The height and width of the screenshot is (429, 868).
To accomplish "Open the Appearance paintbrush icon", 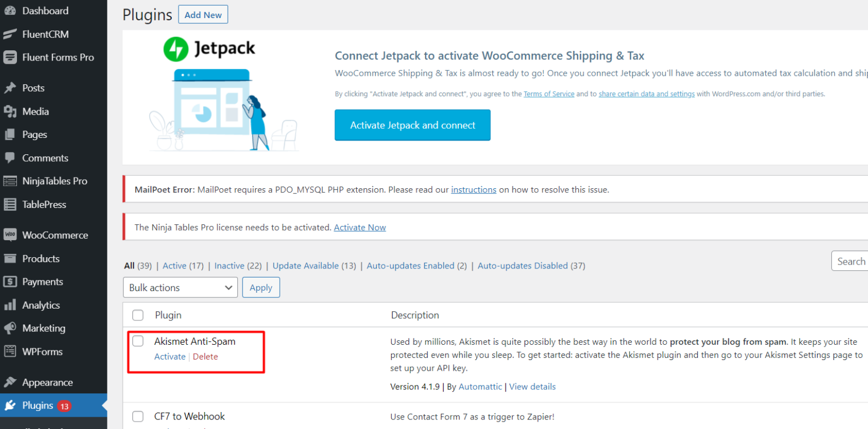I will tap(11, 382).
